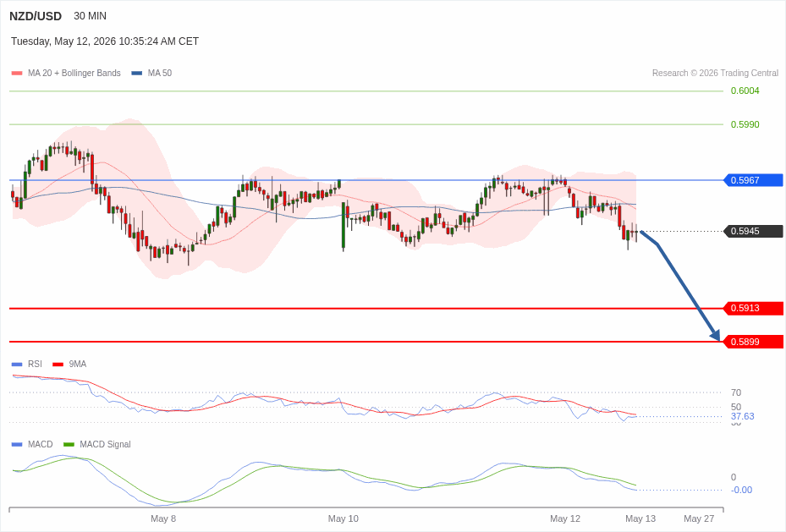Click the May 10 date axis label
This screenshot has height=532, width=786.
pyautogui.click(x=344, y=518)
